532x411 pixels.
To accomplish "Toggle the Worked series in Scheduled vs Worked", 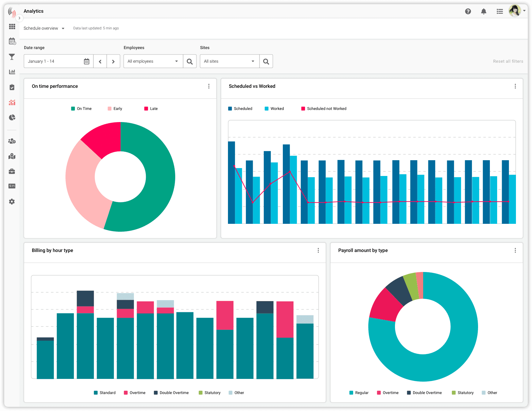I will coord(274,108).
